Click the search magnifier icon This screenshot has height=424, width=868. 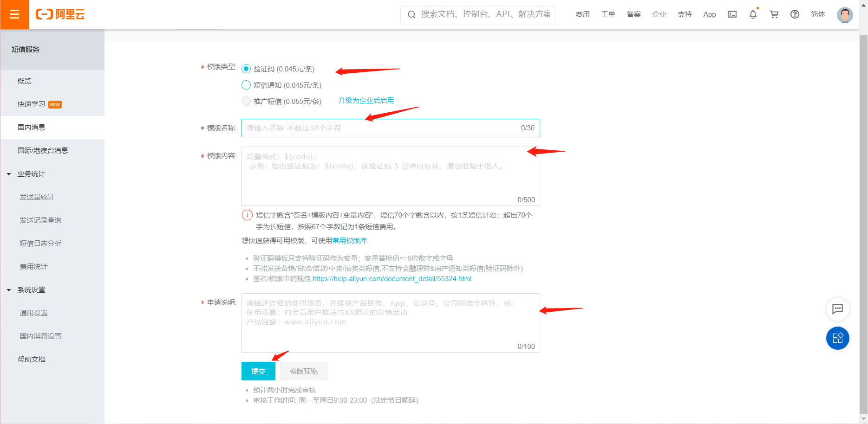tap(411, 14)
